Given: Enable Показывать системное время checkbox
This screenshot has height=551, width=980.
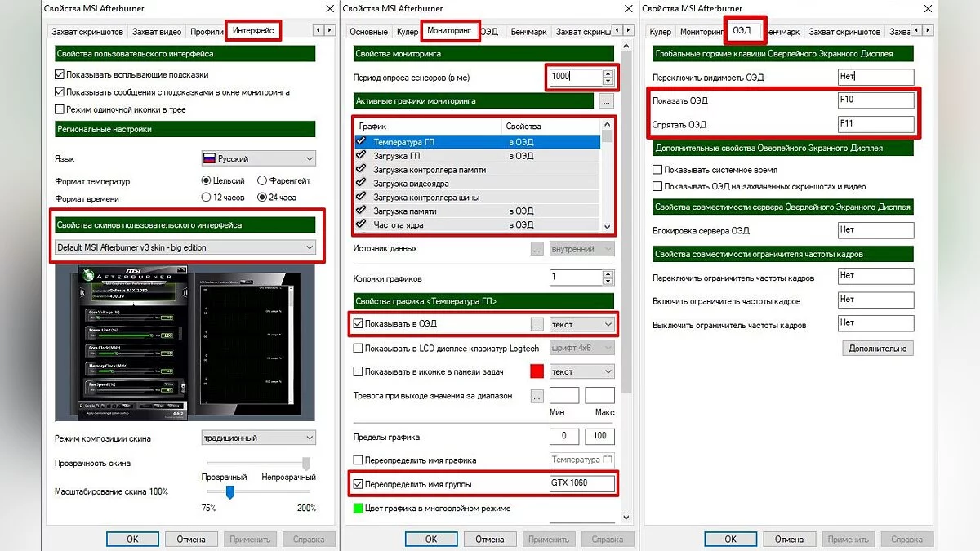Looking at the screenshot, I should point(657,170).
